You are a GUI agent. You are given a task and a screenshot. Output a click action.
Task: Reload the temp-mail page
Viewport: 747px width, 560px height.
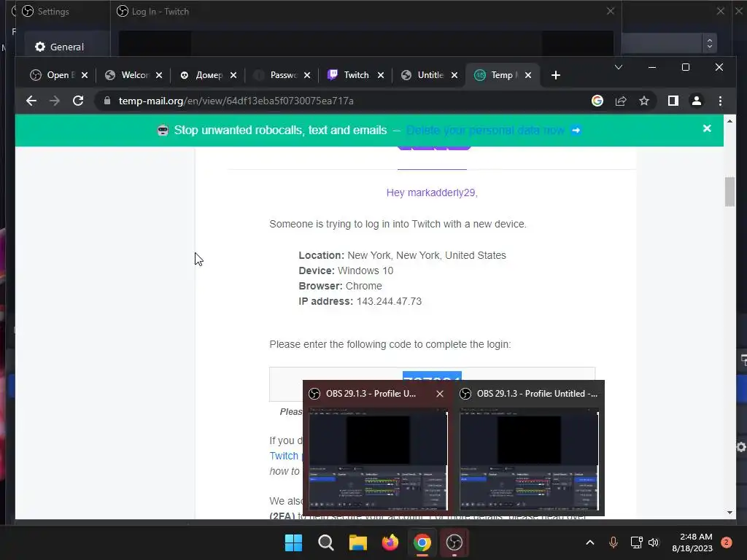point(78,101)
